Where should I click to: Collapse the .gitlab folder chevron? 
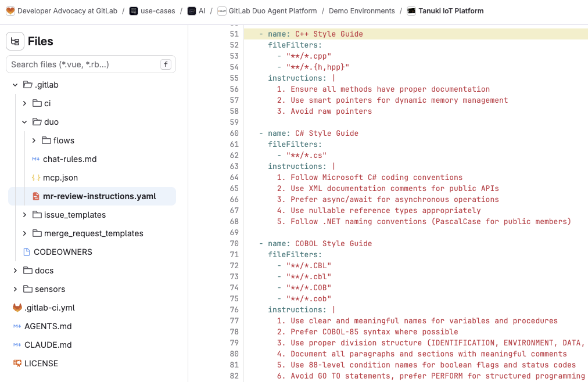click(15, 85)
